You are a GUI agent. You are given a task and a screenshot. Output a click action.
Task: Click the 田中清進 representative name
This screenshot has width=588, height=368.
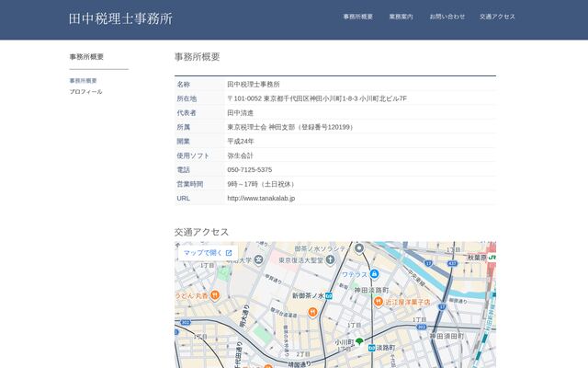click(241, 112)
